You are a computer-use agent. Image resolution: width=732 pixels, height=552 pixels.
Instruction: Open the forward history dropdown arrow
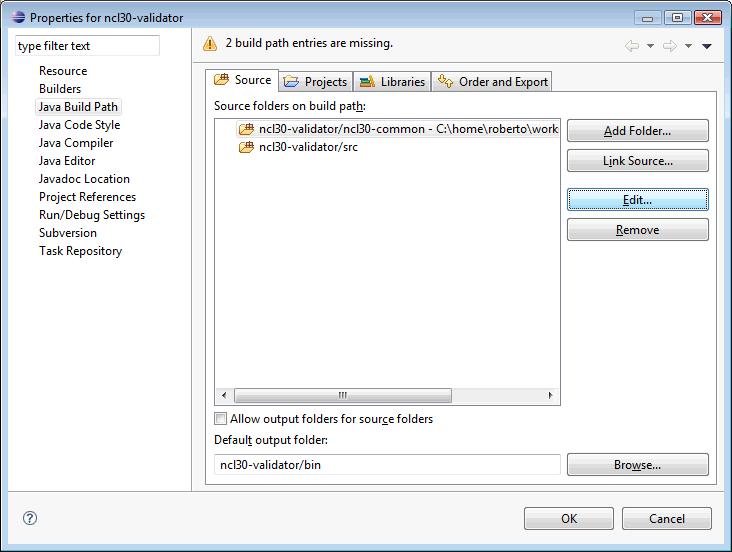pyautogui.click(x=688, y=46)
